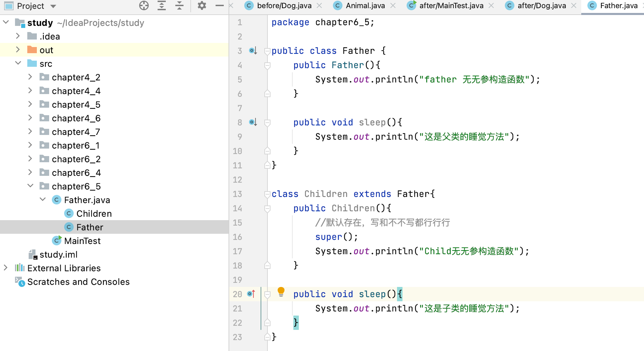644x351 pixels.
Task: Fold the Children class at line 13
Action: coord(267,194)
